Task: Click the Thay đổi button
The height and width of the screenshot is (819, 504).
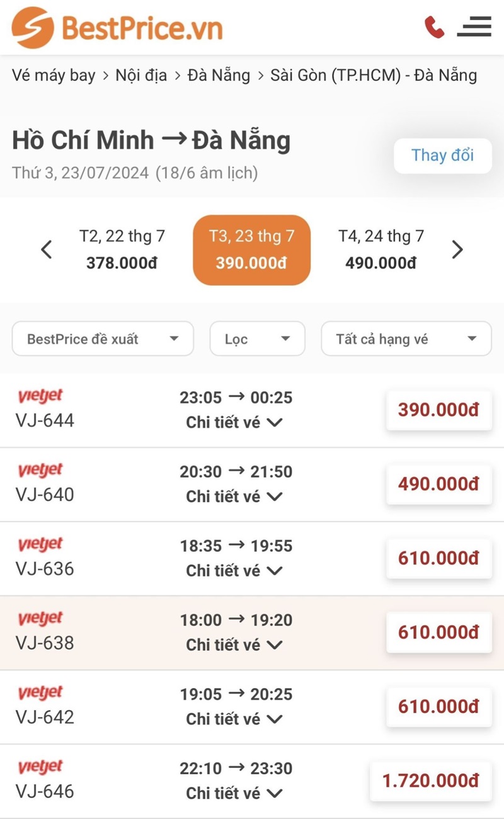Action: (442, 156)
